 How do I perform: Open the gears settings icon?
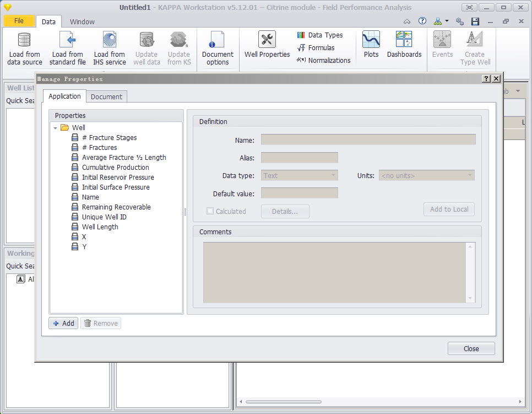(460, 21)
